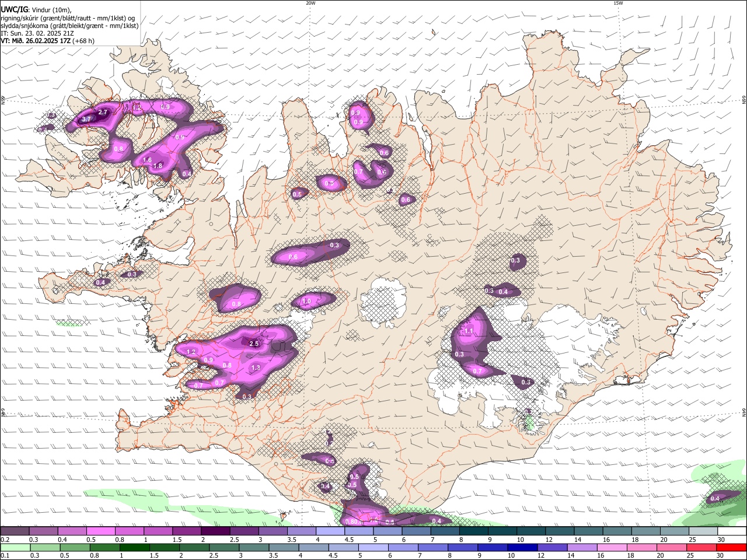The width and height of the screenshot is (747, 560).
Task: Click the lower scale swatch starting at 3
Action: (254, 547)
